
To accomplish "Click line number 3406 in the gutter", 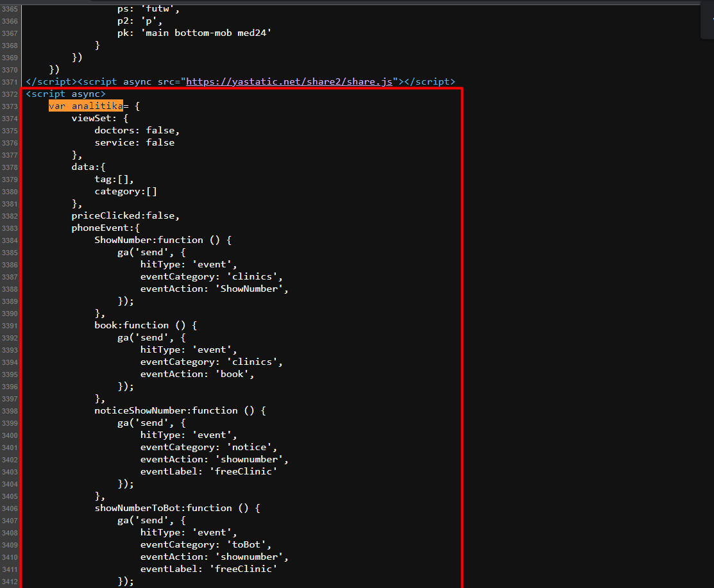I will point(10,508).
